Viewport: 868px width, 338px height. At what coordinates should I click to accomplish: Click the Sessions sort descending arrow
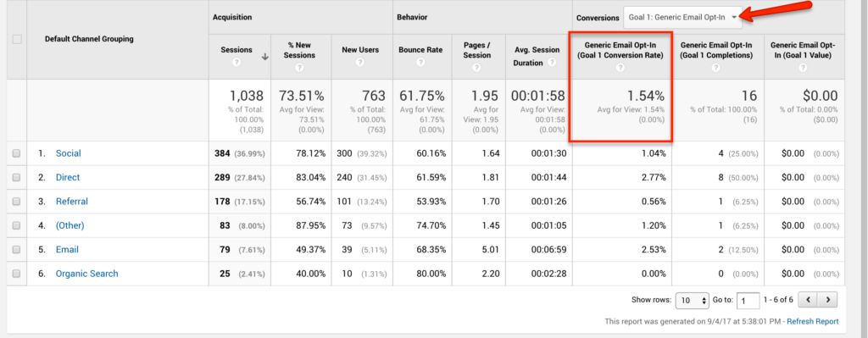click(x=264, y=57)
